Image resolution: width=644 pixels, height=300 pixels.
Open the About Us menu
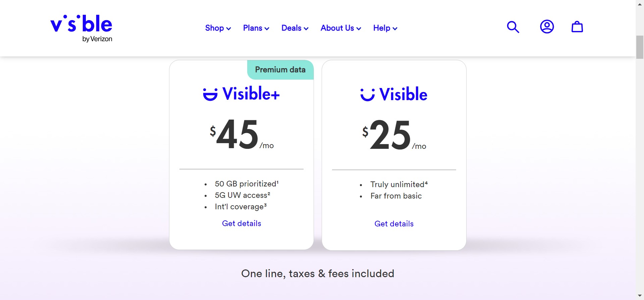click(x=340, y=28)
